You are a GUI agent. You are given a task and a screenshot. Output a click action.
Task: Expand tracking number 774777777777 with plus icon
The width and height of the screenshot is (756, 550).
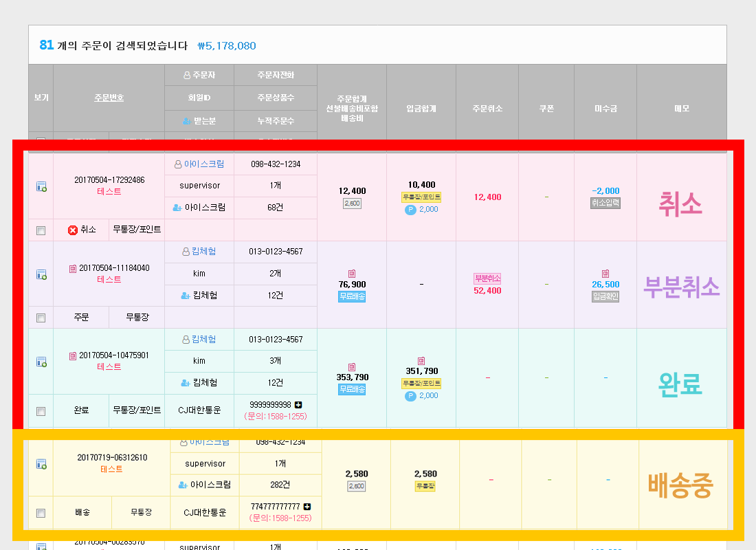pyautogui.click(x=307, y=507)
